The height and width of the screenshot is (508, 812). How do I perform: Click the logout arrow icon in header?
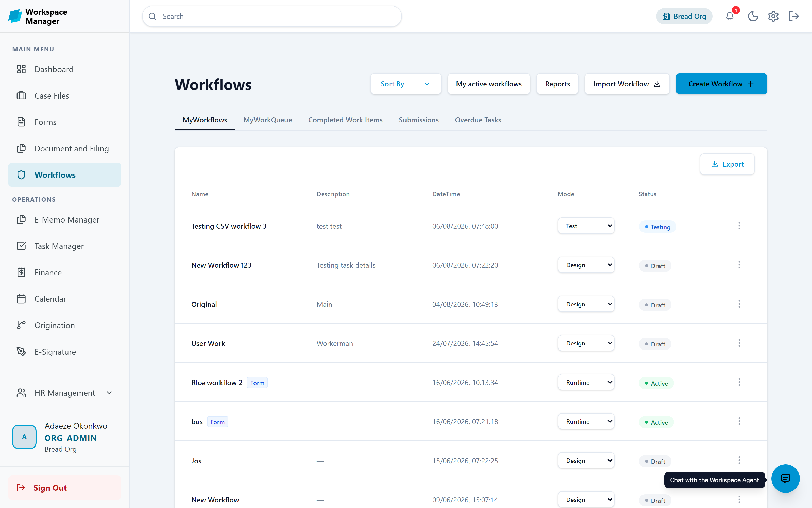pos(793,16)
